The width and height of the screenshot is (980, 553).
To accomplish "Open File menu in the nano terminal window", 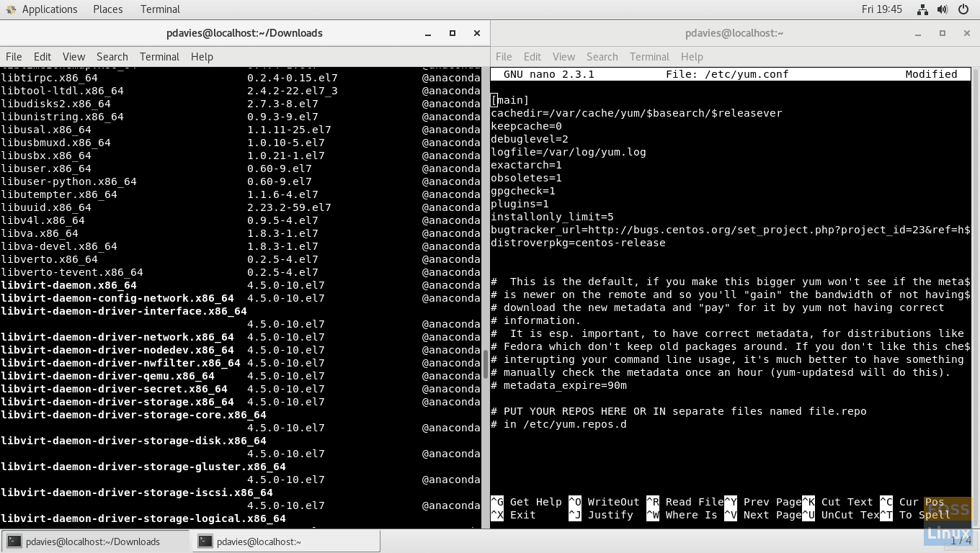I will [x=504, y=57].
